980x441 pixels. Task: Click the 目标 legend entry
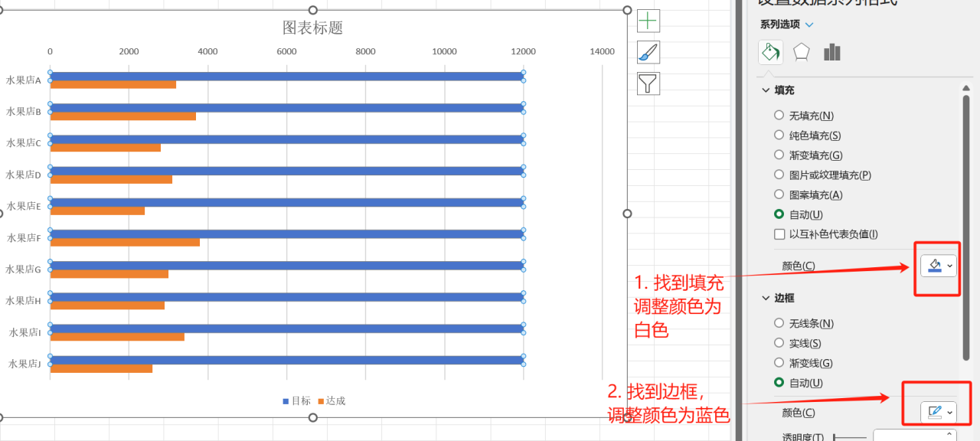pyautogui.click(x=296, y=401)
